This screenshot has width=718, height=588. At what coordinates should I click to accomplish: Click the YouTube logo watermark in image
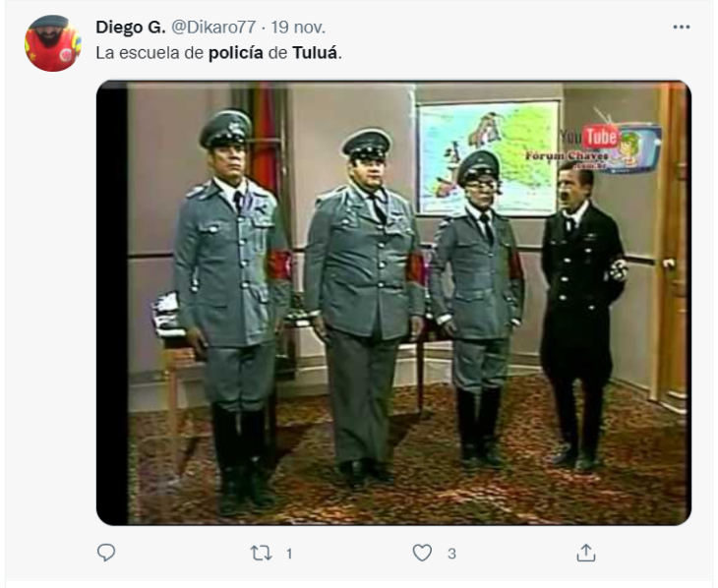589,137
